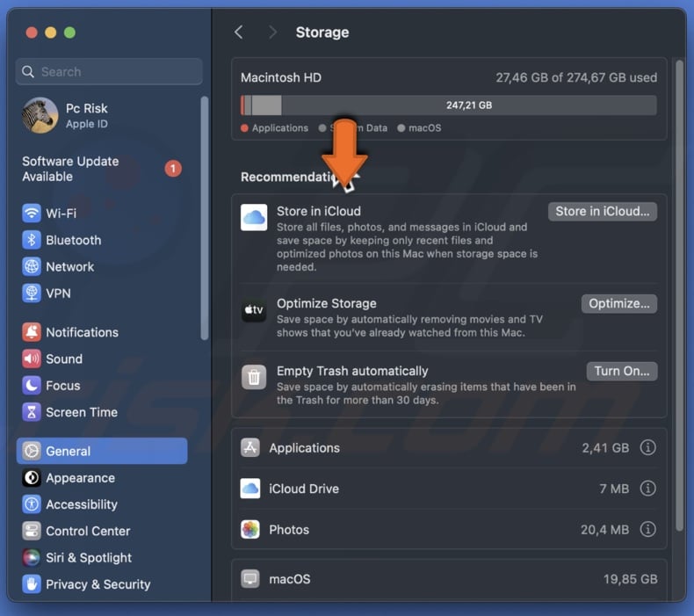
Task: Open Notifications settings
Action: click(102, 332)
